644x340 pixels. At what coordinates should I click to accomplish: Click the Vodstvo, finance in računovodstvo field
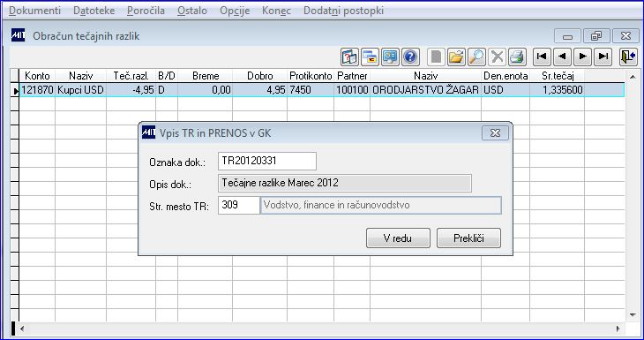click(x=381, y=205)
